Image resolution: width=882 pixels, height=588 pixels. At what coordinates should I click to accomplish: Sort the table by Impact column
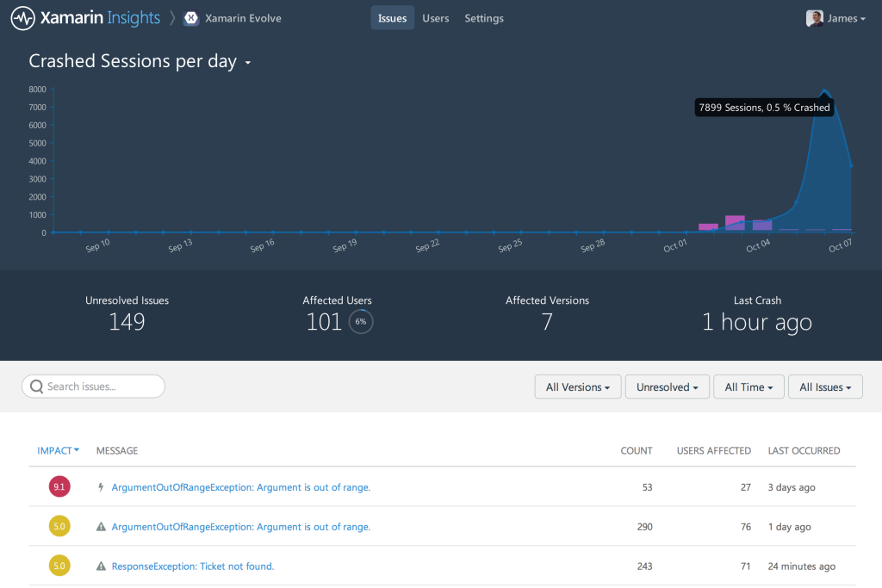click(x=58, y=450)
